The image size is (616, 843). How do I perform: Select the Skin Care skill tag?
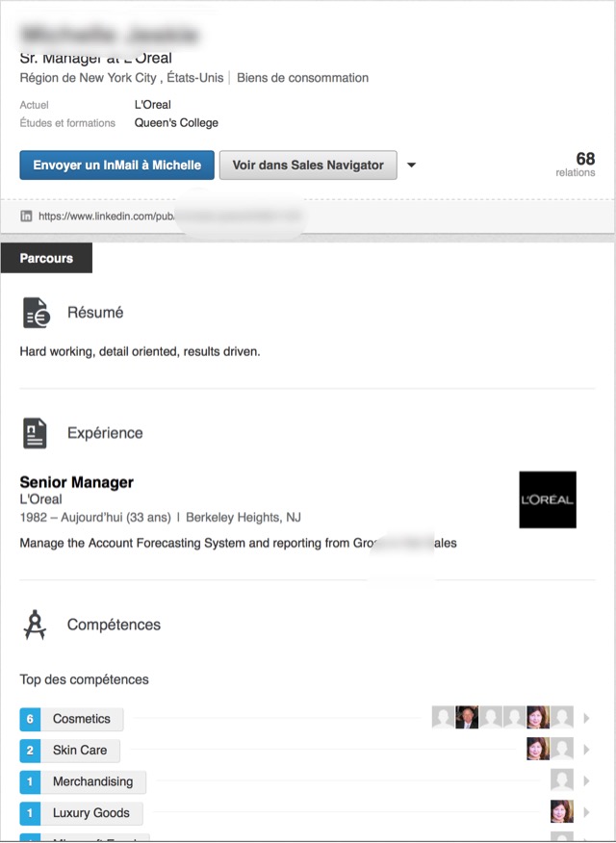click(x=80, y=750)
